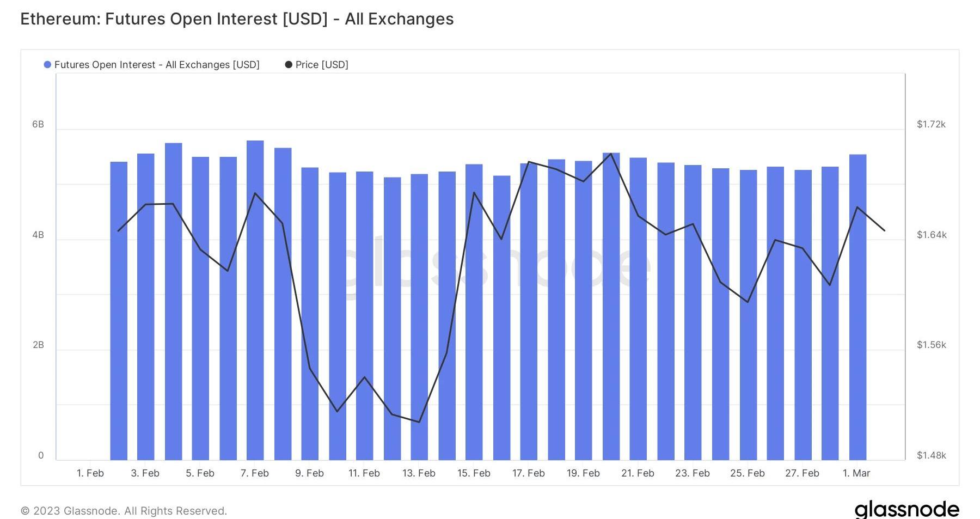The height and width of the screenshot is (519, 980).
Task: Select the tallest bar at 7. Feb
Action: 255,300
